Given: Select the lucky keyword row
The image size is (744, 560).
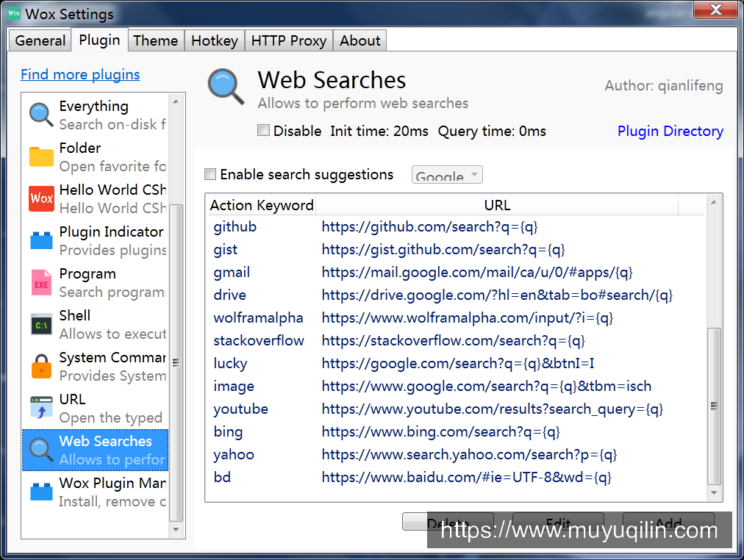Looking at the screenshot, I should 456,363.
